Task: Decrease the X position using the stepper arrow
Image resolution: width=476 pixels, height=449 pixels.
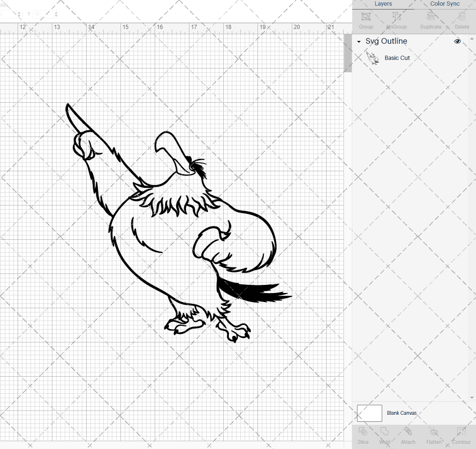Action: pyautogui.click(x=19, y=16)
